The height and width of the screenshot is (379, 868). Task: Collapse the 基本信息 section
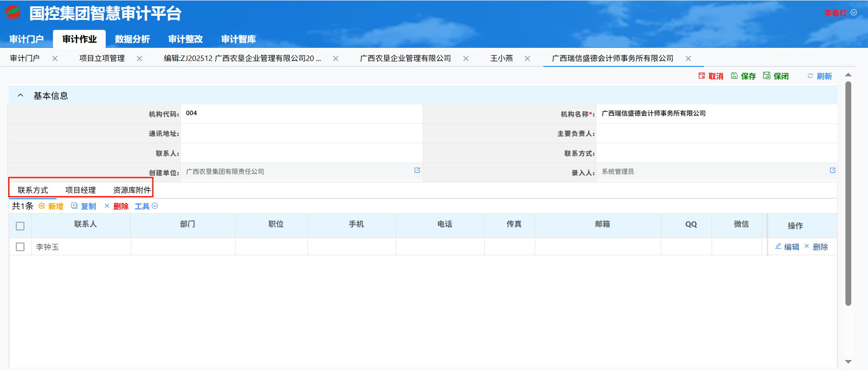pos(20,95)
